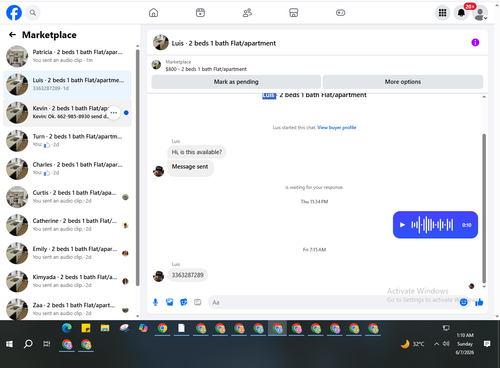500x368 pixels.
Task: Open the Video/Watch tab
Action: point(200,13)
